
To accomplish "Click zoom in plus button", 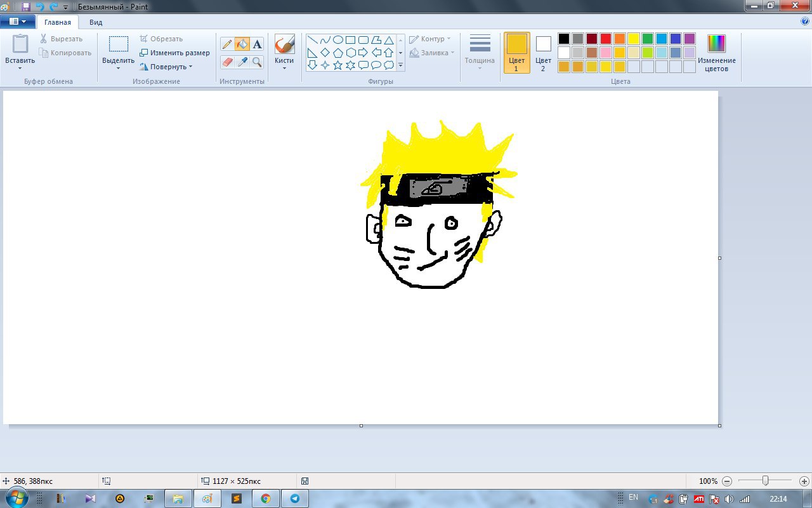I will pyautogui.click(x=804, y=481).
